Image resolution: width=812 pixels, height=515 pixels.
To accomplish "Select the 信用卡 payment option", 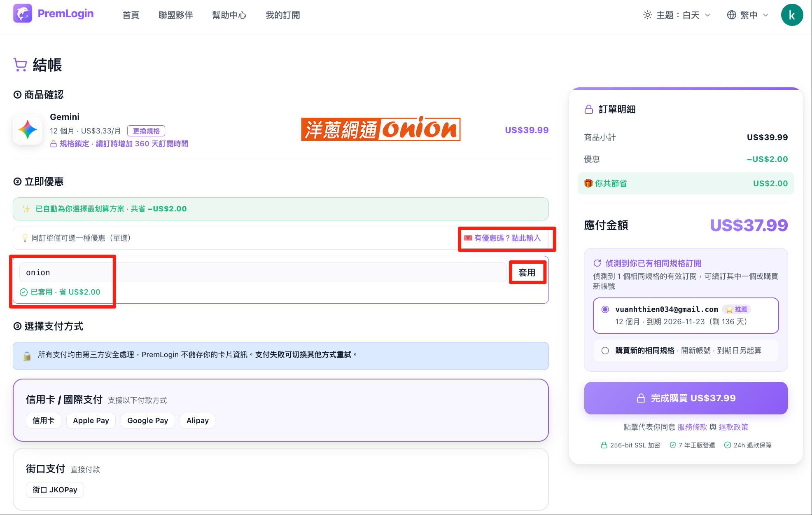I will (44, 421).
